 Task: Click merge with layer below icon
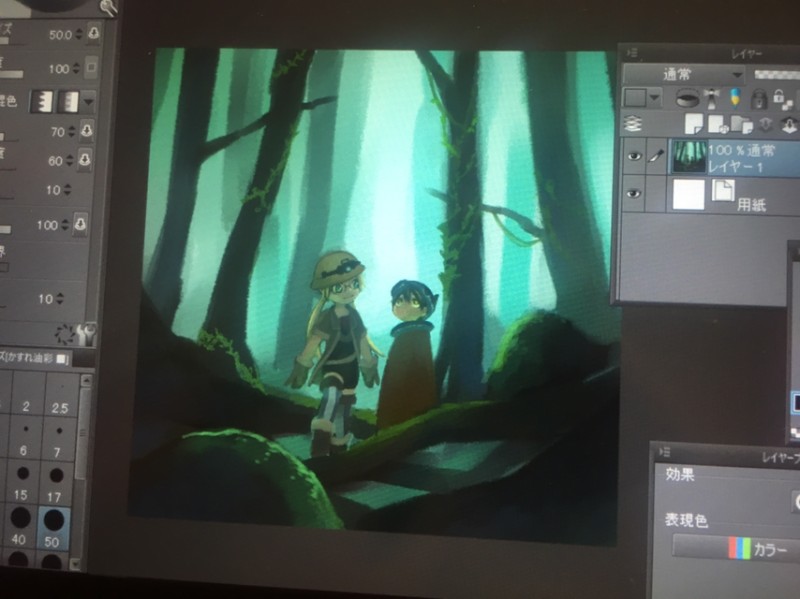(789, 124)
